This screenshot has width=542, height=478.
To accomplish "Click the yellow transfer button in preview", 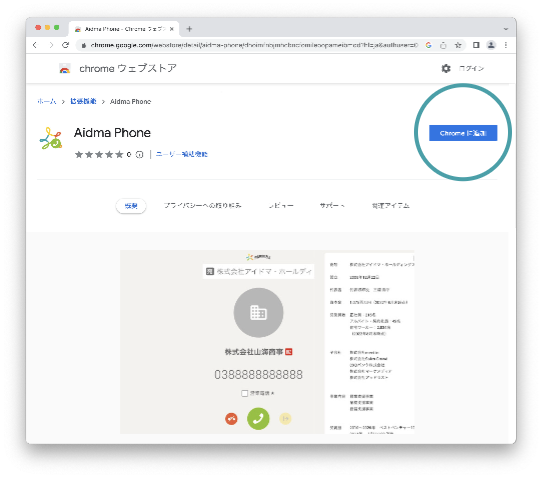I will (x=285, y=419).
